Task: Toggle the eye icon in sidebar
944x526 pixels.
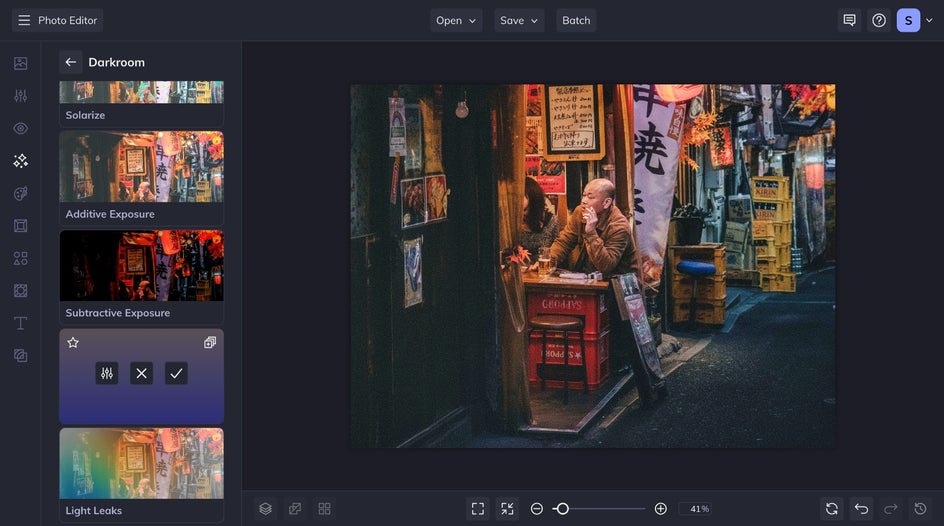Action: (20, 129)
